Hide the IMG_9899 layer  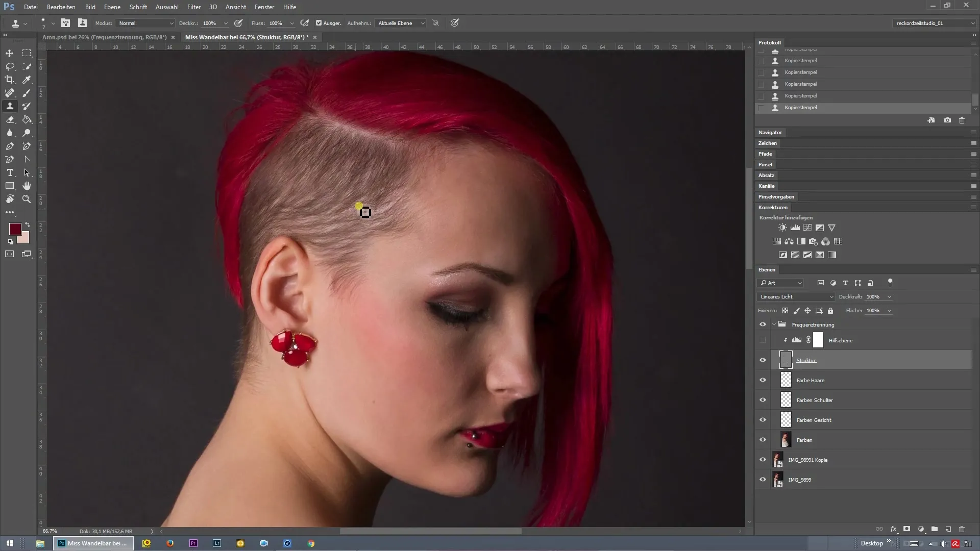click(x=763, y=480)
